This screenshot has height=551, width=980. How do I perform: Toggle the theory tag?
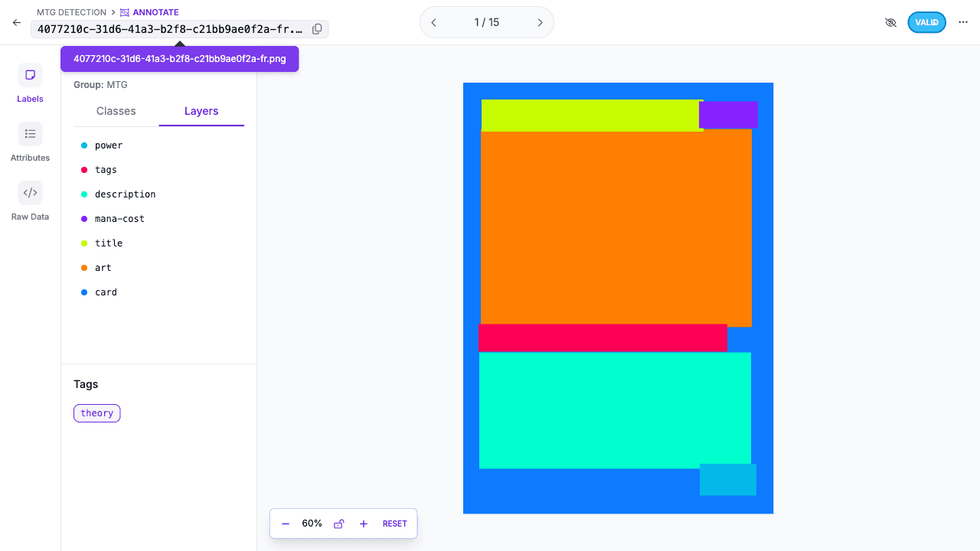coord(96,412)
